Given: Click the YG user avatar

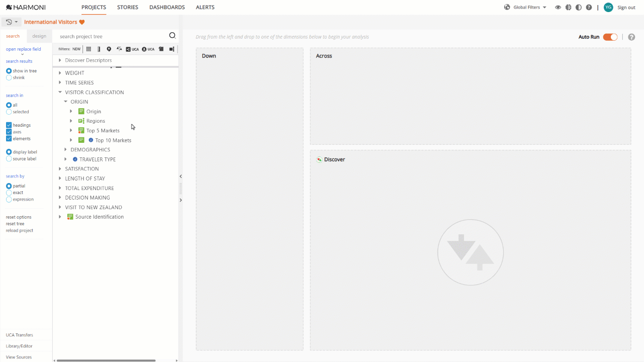Looking at the screenshot, I should 608,7.
